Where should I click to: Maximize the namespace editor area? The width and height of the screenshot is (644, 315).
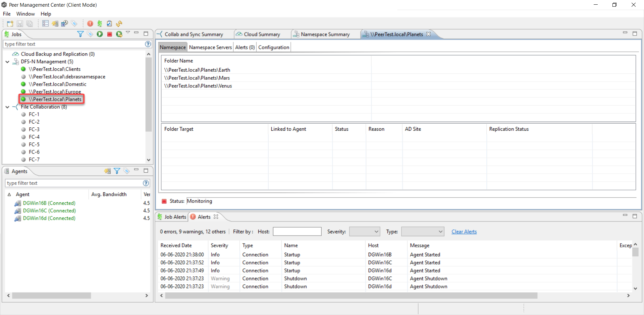[635, 34]
